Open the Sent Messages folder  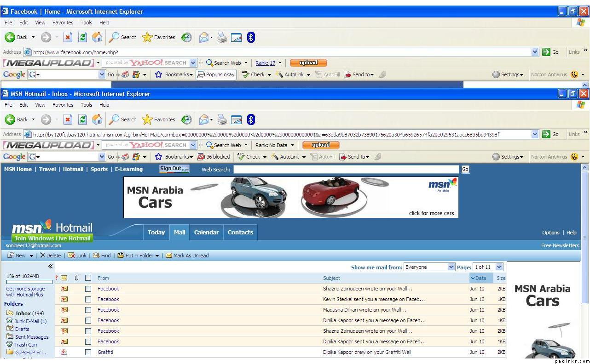[31, 337]
